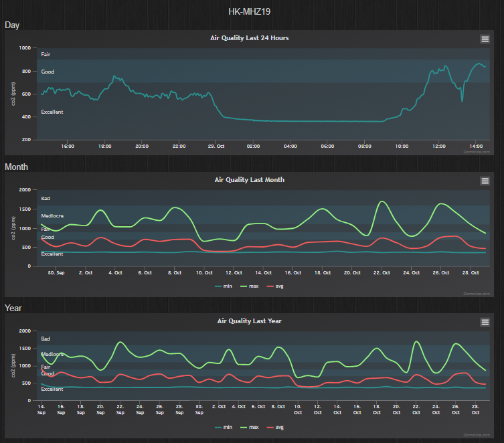Click the Good band label in day chart
The width and height of the screenshot is (504, 443).
coord(48,72)
